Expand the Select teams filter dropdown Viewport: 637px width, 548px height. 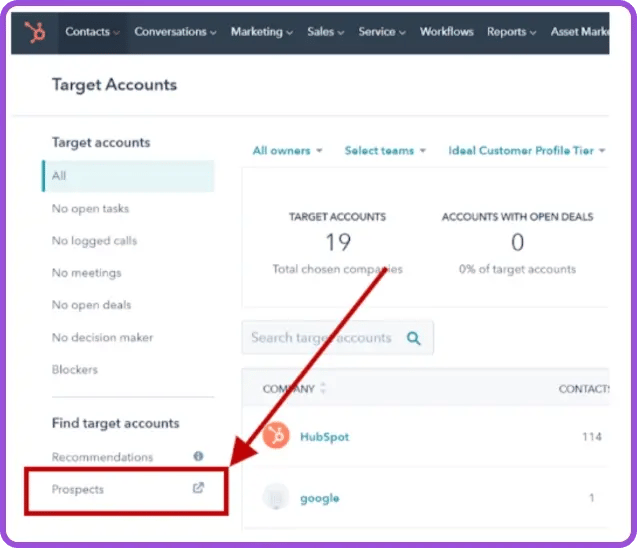[x=385, y=151]
